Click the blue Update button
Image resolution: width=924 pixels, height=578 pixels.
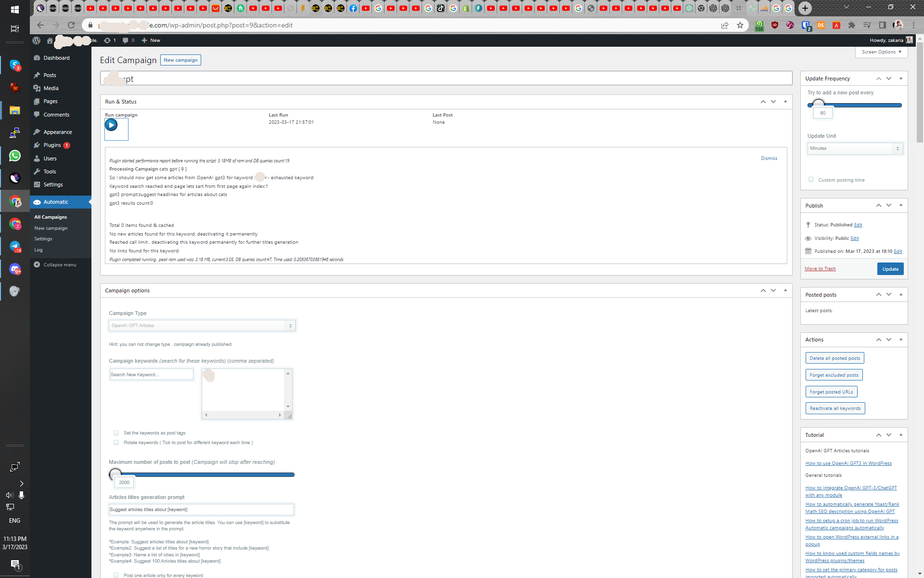[890, 269]
